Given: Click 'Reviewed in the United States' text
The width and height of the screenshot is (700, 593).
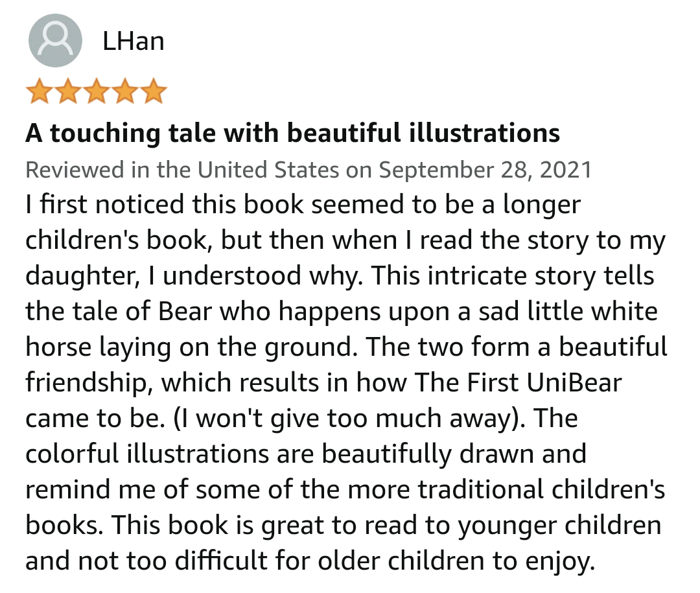Looking at the screenshot, I should [x=181, y=170].
